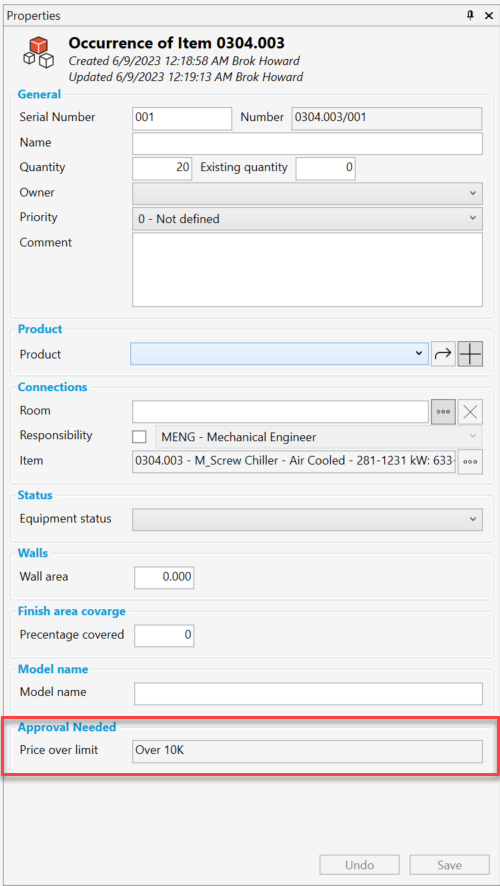The height and width of the screenshot is (886, 500).
Task: Clear the Room connection with X
Action: point(470,412)
